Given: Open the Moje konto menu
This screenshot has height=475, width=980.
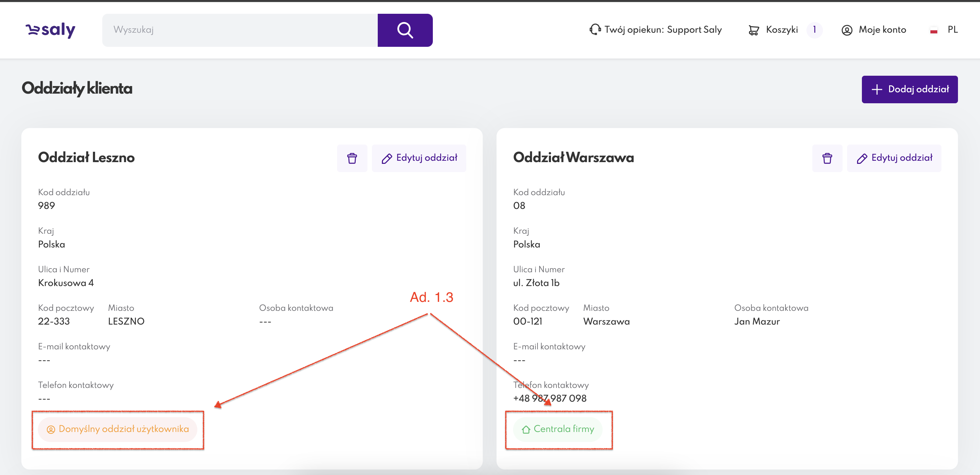Looking at the screenshot, I should pyautogui.click(x=882, y=30).
